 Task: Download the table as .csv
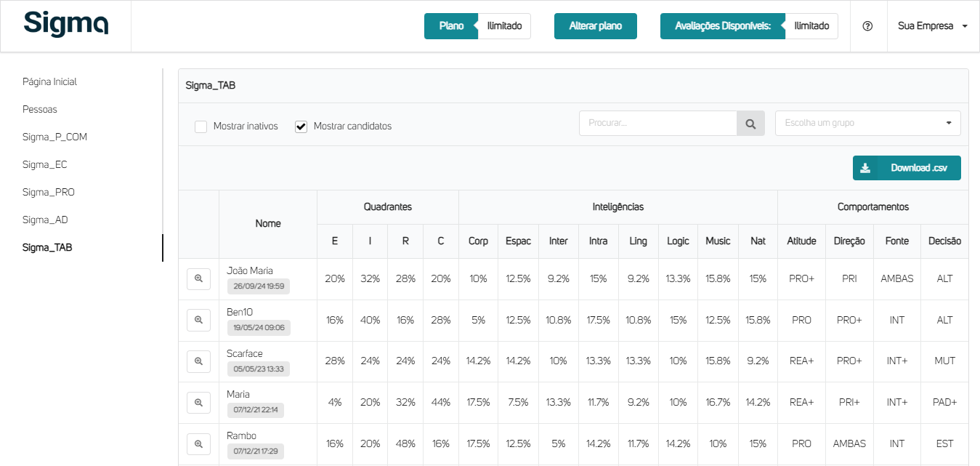(x=906, y=168)
